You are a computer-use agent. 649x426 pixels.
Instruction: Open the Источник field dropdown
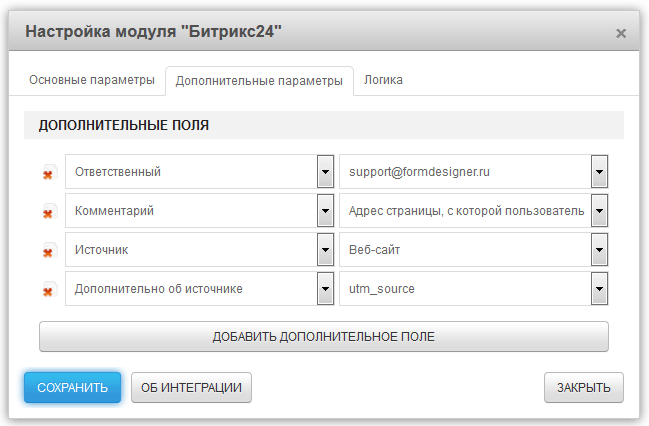(325, 249)
